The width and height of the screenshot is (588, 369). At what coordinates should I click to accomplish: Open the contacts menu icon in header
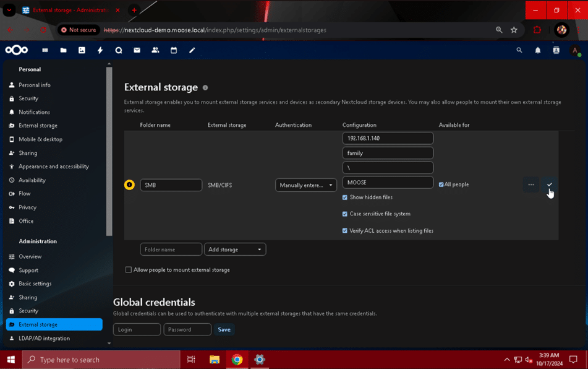pos(556,50)
